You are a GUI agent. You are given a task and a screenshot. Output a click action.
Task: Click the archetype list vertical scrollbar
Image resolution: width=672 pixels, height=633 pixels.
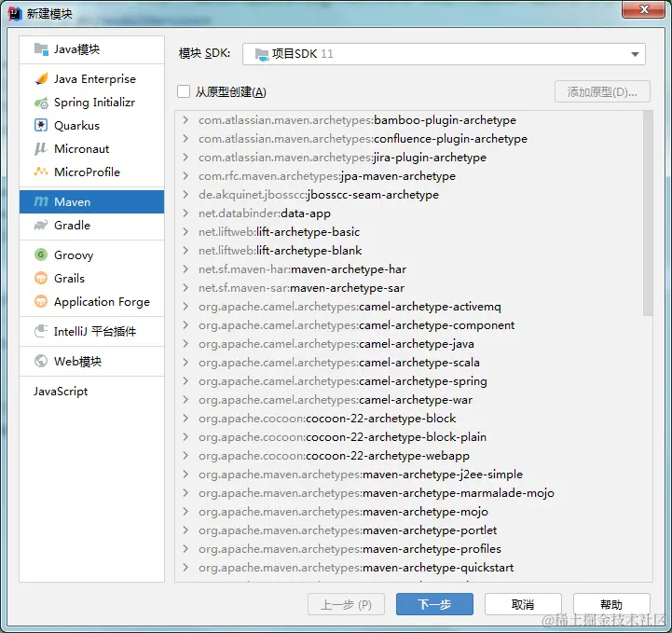tap(648, 213)
